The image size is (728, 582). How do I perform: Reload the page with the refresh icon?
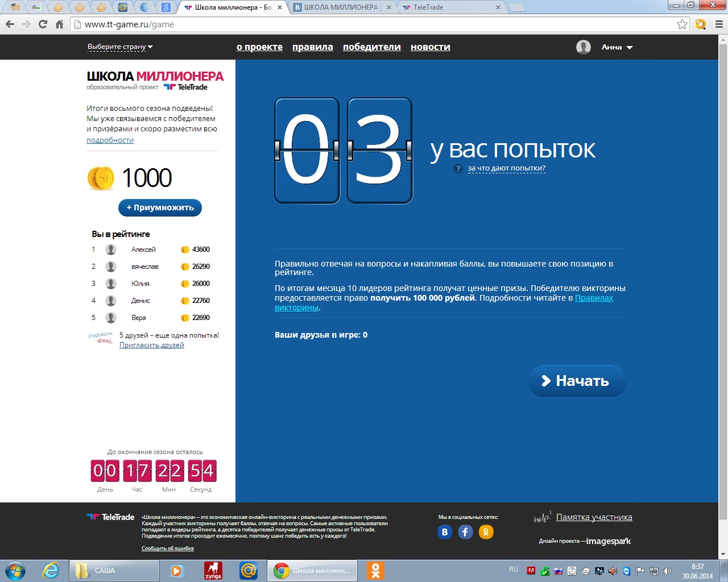[43, 24]
